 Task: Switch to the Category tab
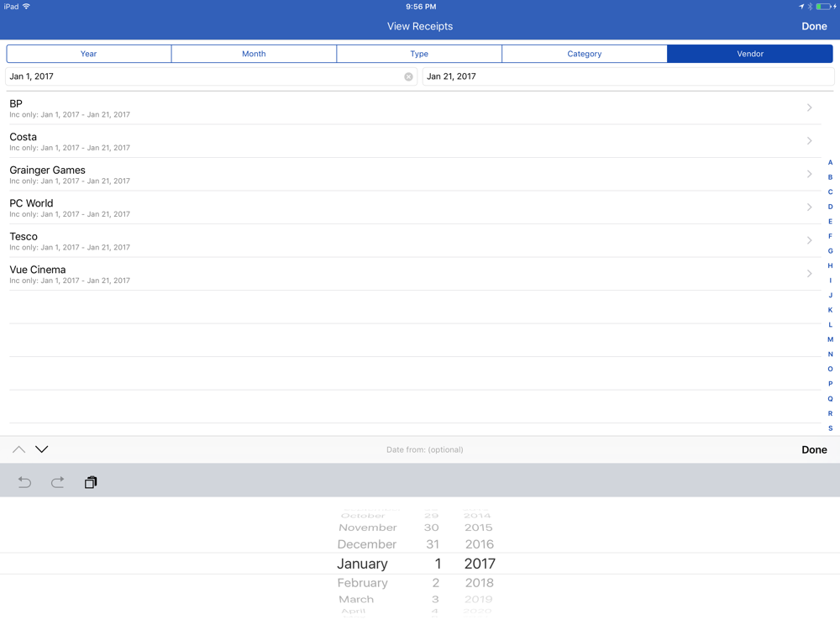click(585, 54)
